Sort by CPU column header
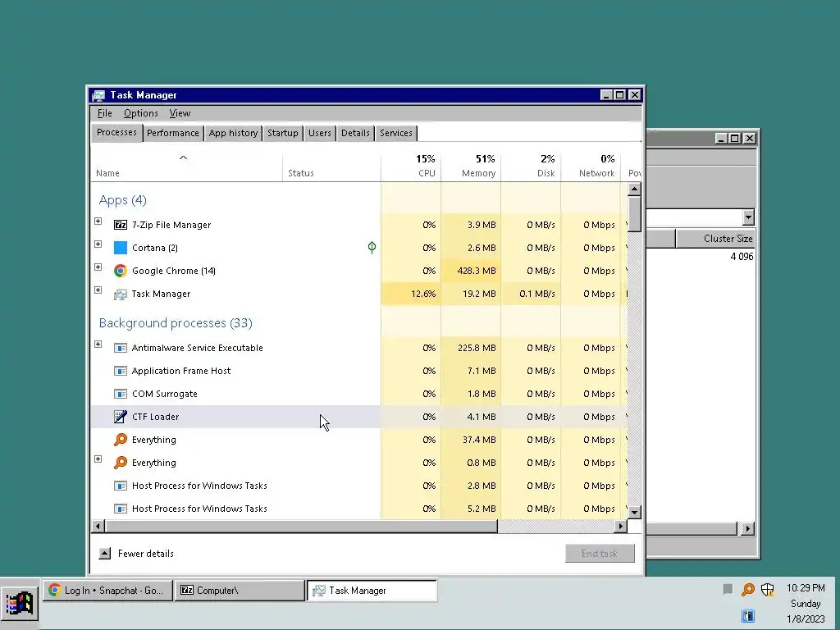 point(411,166)
